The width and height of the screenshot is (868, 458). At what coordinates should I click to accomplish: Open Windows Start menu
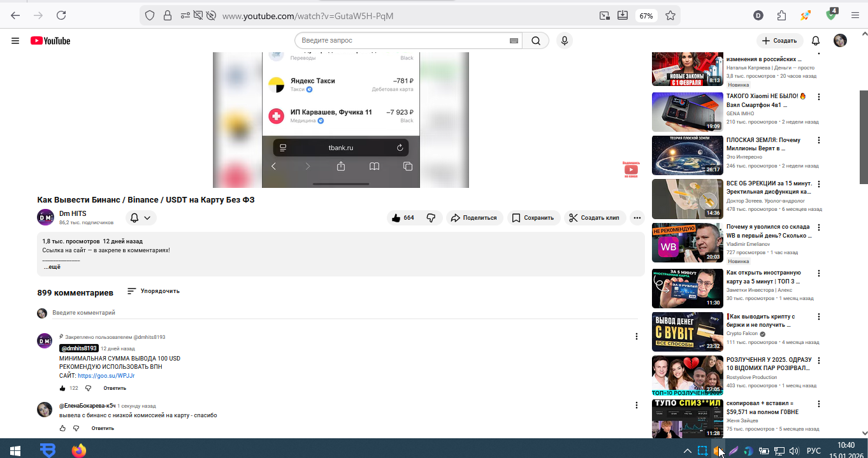15,451
